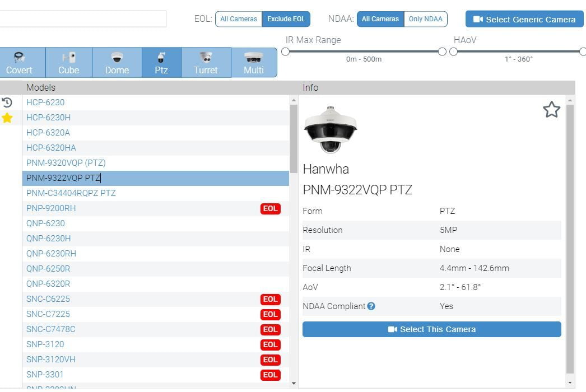Select model QNP-6230

point(156,223)
